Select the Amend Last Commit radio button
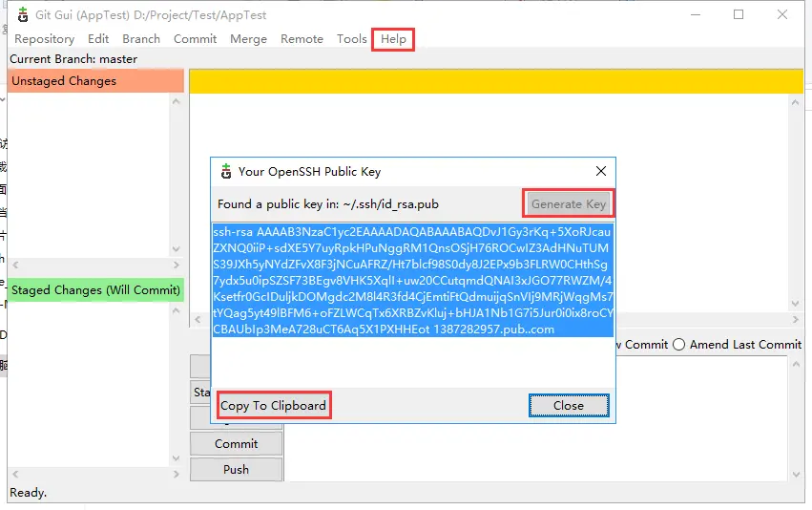The height and width of the screenshot is (510, 812). pyautogui.click(x=679, y=345)
